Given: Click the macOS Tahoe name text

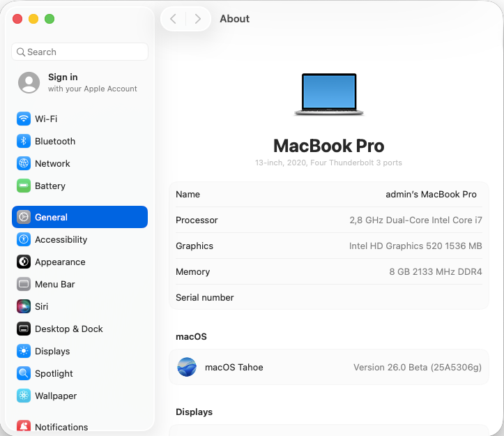Looking at the screenshot, I should coord(234,367).
